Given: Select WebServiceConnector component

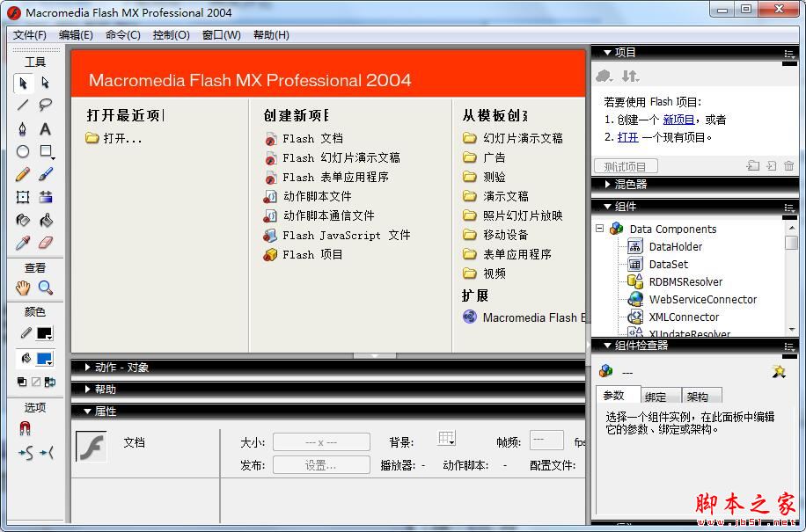Looking at the screenshot, I should 692,299.
